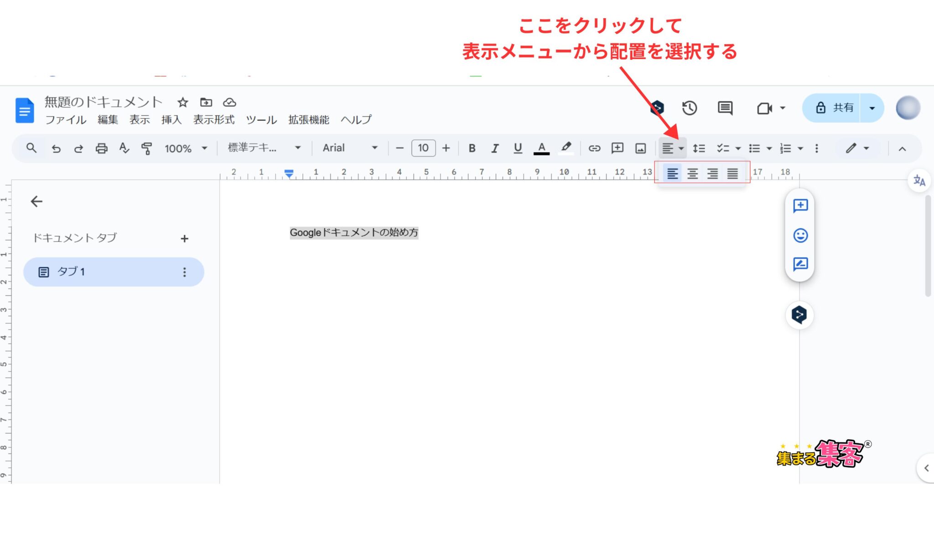This screenshot has width=934, height=560.
Task: Open the text color picker
Action: pos(541,148)
